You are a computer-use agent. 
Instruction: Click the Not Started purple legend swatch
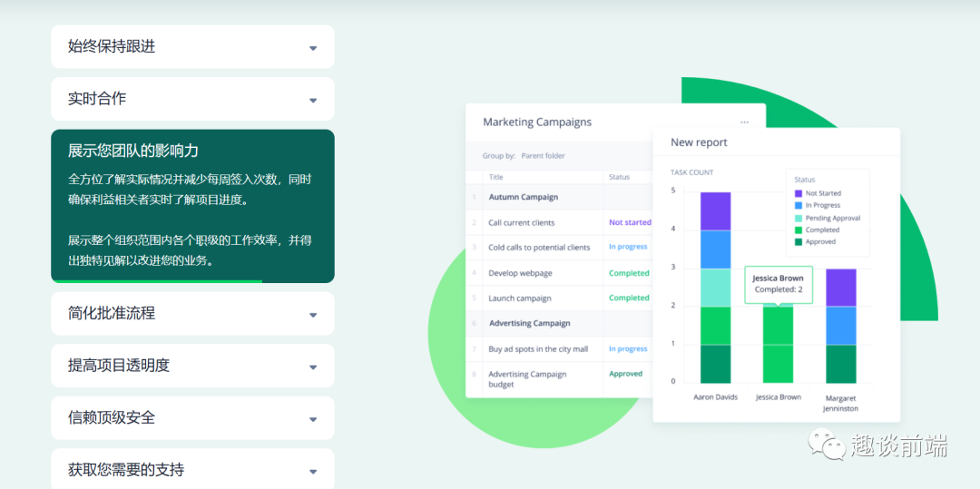[x=799, y=193]
